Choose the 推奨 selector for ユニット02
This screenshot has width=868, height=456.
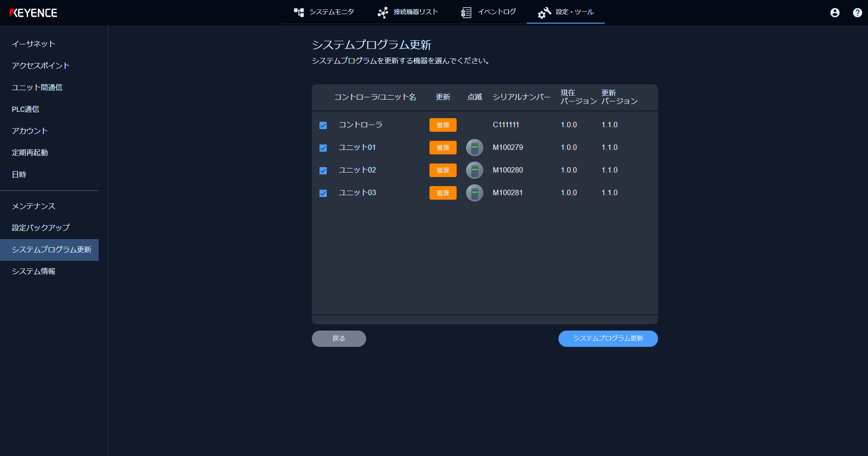pyautogui.click(x=443, y=170)
